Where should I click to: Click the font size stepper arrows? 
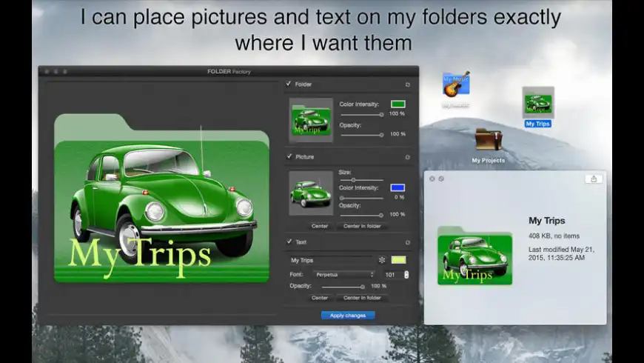point(406,275)
